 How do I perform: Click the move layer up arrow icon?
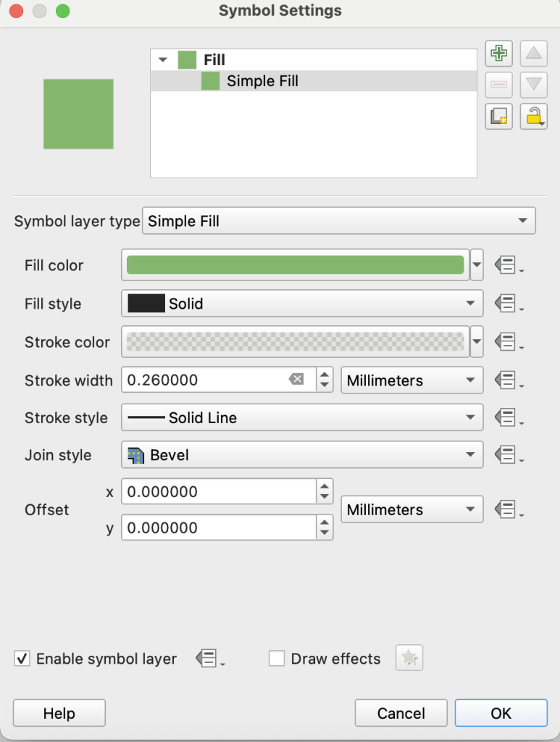(533, 54)
